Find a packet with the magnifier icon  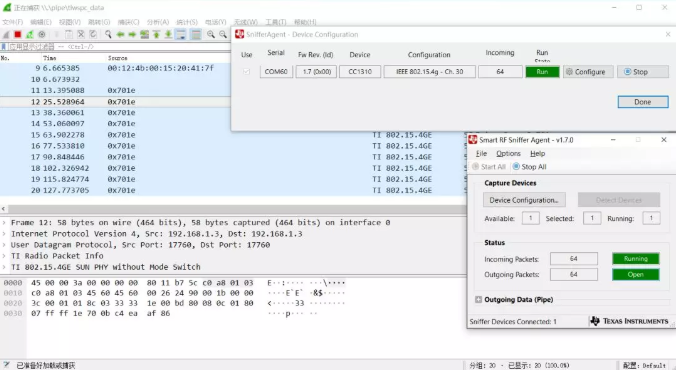[108, 34]
